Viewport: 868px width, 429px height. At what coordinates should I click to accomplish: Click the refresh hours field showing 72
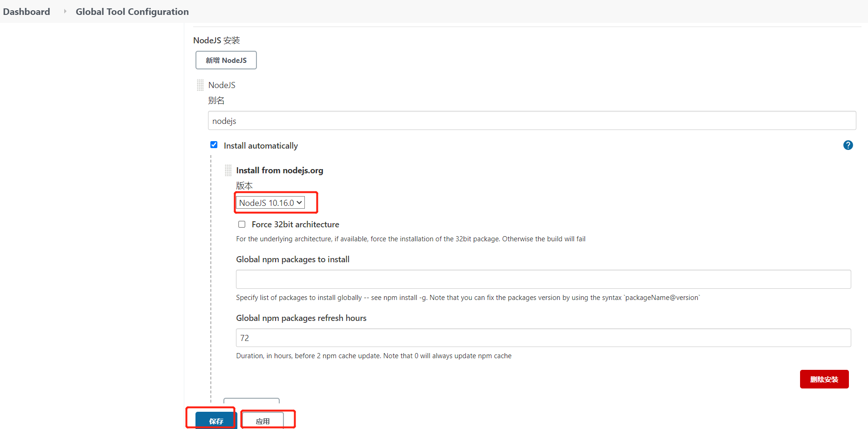point(543,338)
